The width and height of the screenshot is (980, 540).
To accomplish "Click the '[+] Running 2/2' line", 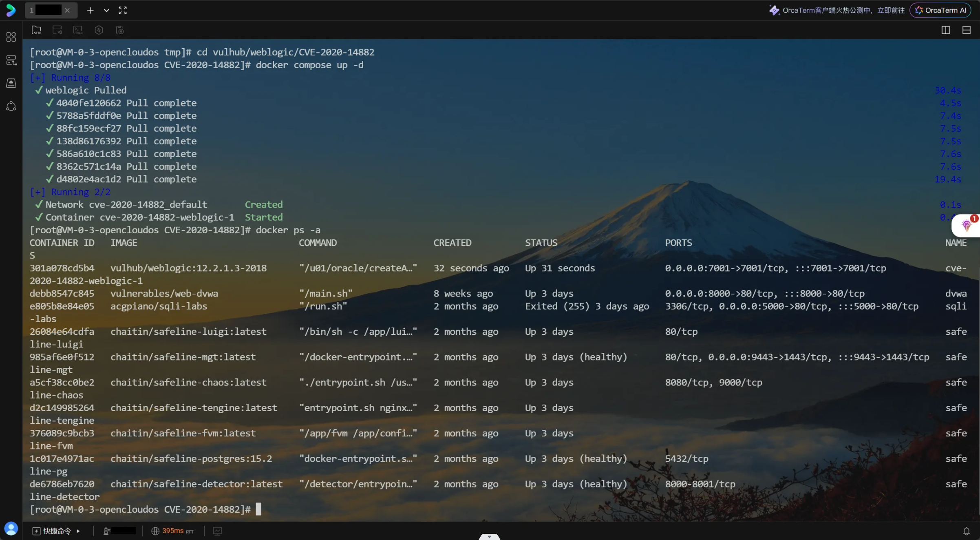I will point(70,192).
